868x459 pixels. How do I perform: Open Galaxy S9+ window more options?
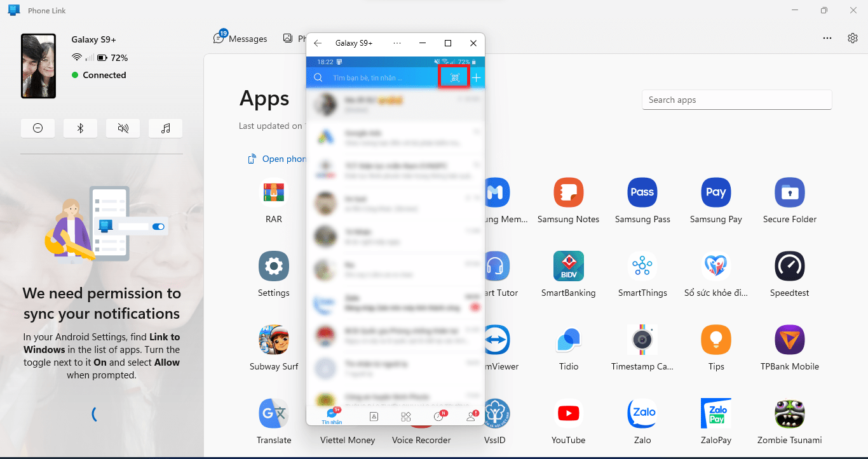(397, 43)
